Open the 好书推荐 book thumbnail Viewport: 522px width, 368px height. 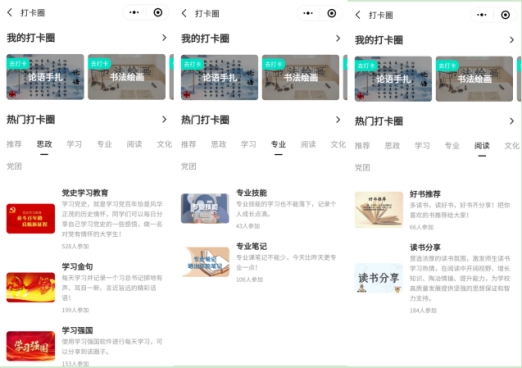(x=379, y=209)
